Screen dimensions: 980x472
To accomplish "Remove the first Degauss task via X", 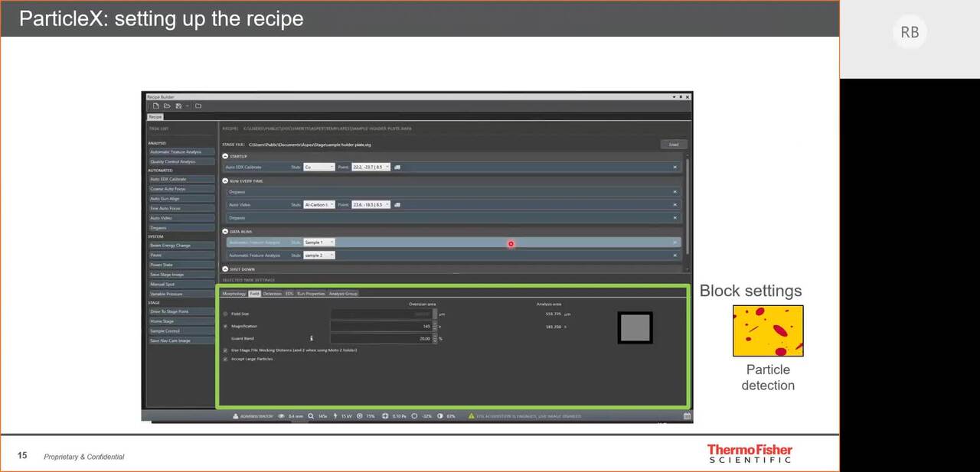I will (x=675, y=192).
